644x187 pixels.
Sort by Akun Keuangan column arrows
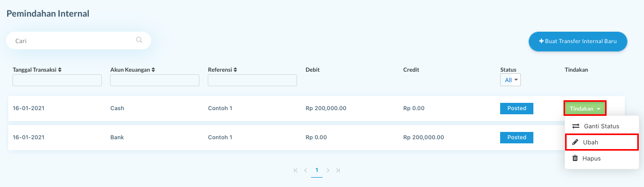coord(154,70)
